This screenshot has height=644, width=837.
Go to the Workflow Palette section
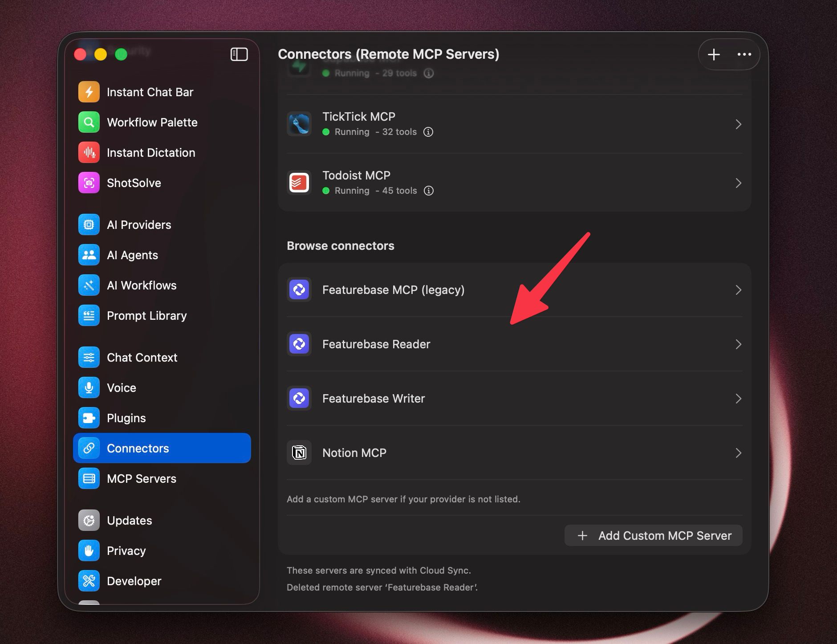click(x=162, y=122)
